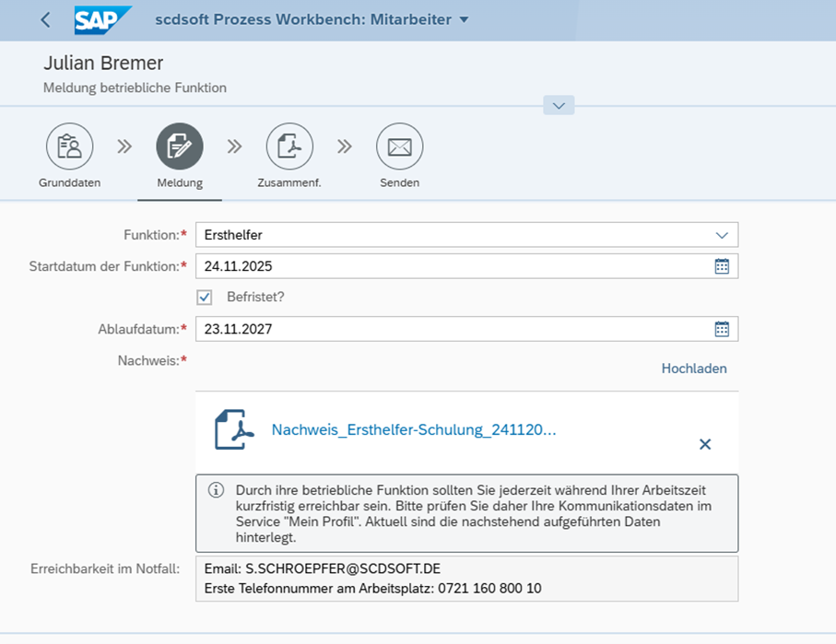Viewport: 836px width, 644px height.
Task: Open the Senden envelope step icon
Action: [399, 146]
